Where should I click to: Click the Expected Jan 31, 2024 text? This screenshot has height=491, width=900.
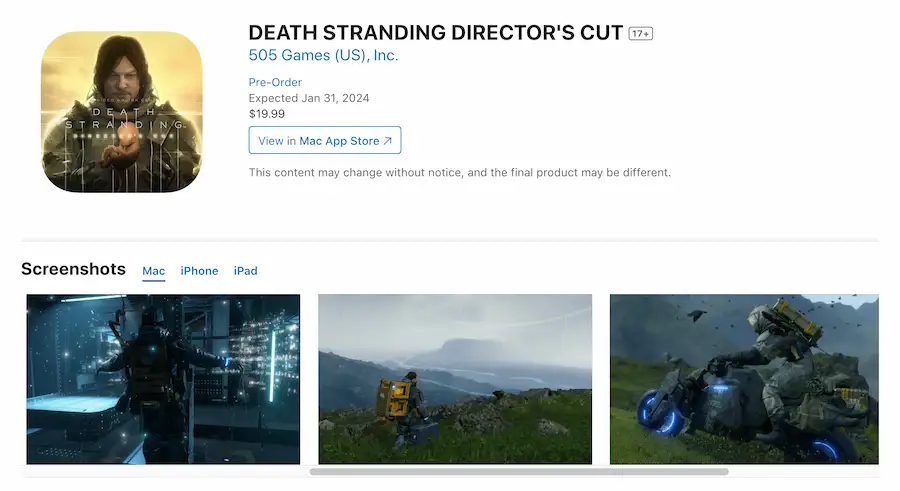pos(309,98)
